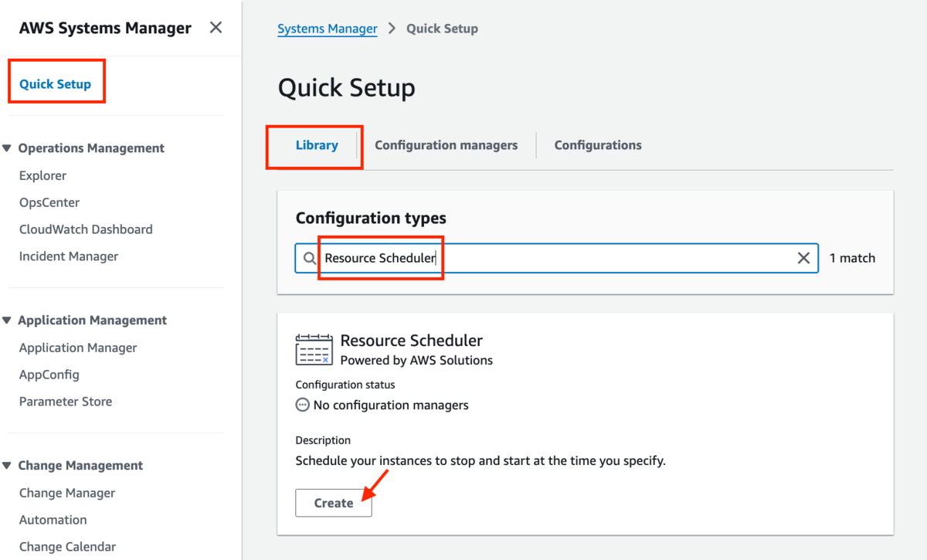Click the AWS Systems Manager sidebar title
The image size is (927, 560).
pyautogui.click(x=105, y=28)
